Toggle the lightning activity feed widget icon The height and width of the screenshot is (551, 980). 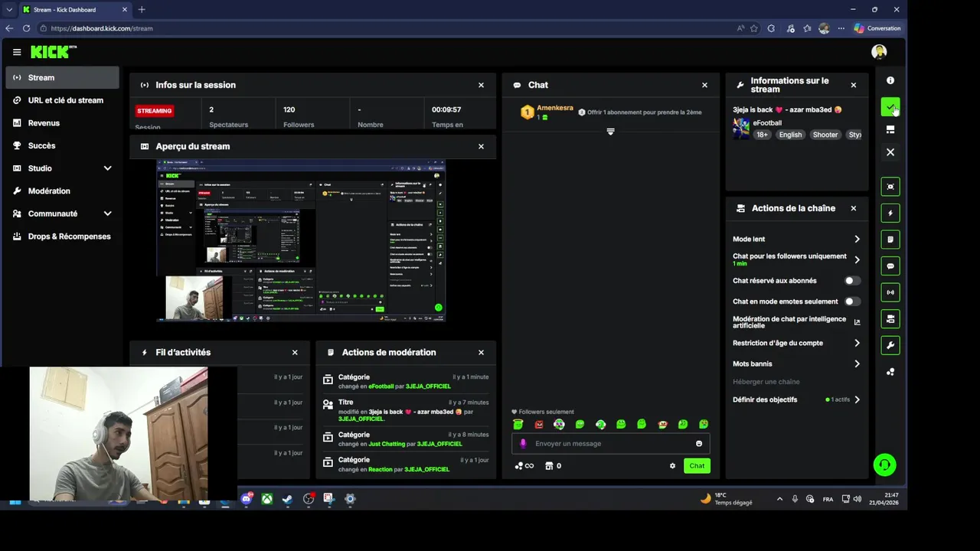click(890, 213)
